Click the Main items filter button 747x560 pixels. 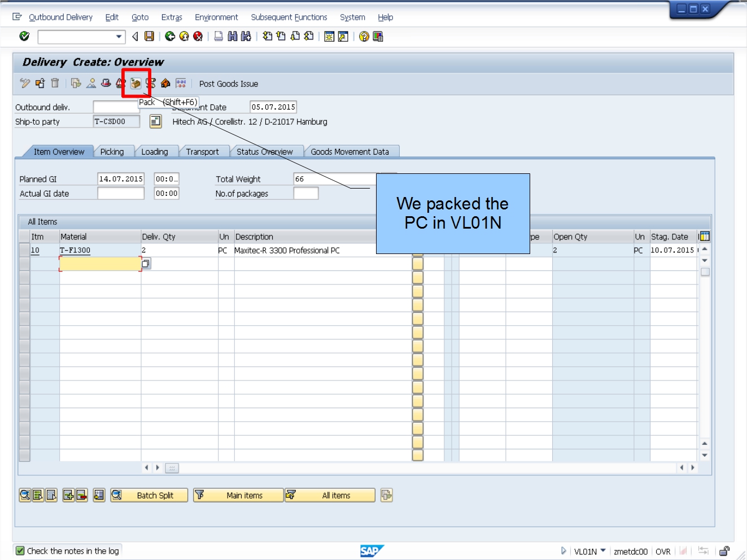coord(238,495)
